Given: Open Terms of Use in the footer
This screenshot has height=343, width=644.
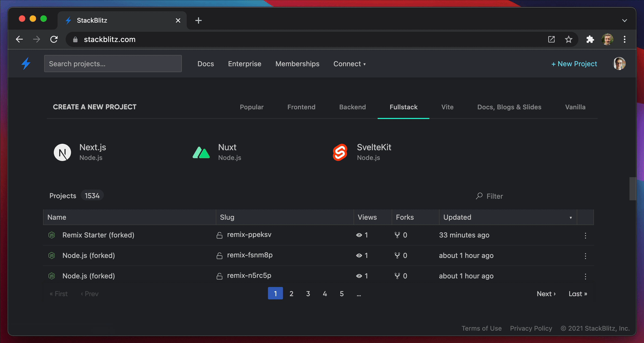Looking at the screenshot, I should click(482, 328).
